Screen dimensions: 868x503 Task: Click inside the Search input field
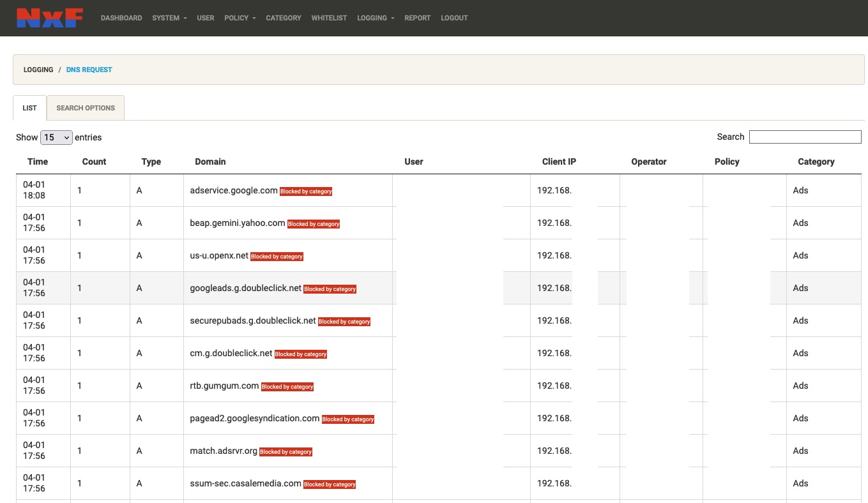coord(805,137)
